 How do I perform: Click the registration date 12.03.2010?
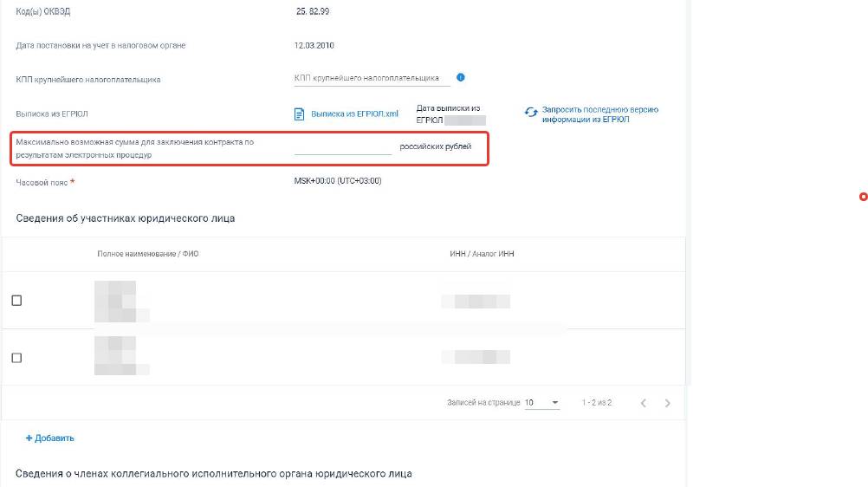point(314,45)
